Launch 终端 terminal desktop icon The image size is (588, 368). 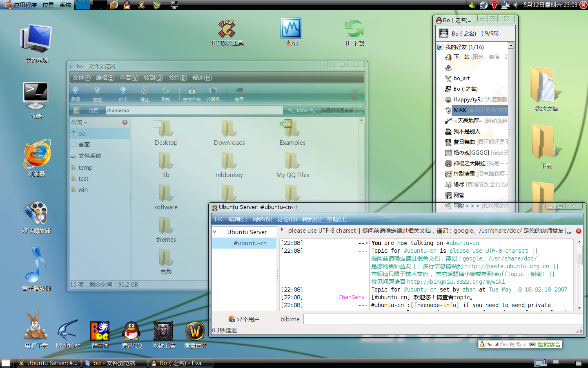tap(36, 100)
